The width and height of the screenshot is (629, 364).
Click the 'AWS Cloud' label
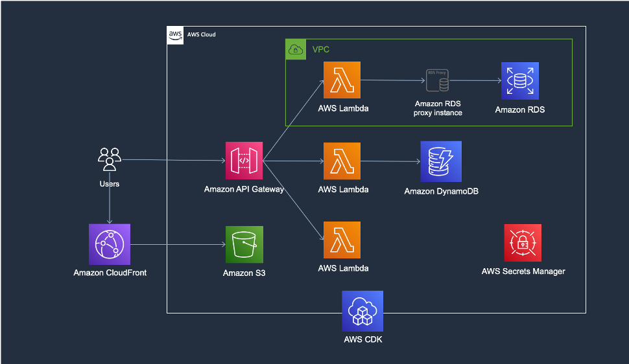[202, 34]
